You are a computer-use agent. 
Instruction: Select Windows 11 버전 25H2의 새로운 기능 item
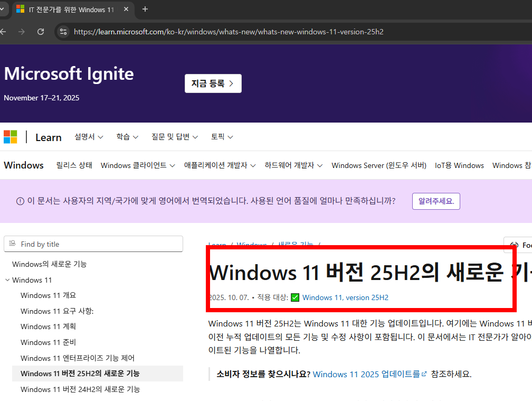pos(98,374)
